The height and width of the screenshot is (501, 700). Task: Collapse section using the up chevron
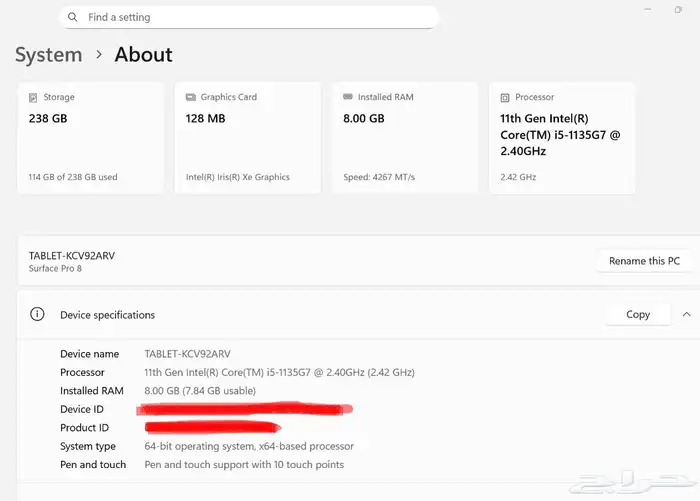click(686, 314)
